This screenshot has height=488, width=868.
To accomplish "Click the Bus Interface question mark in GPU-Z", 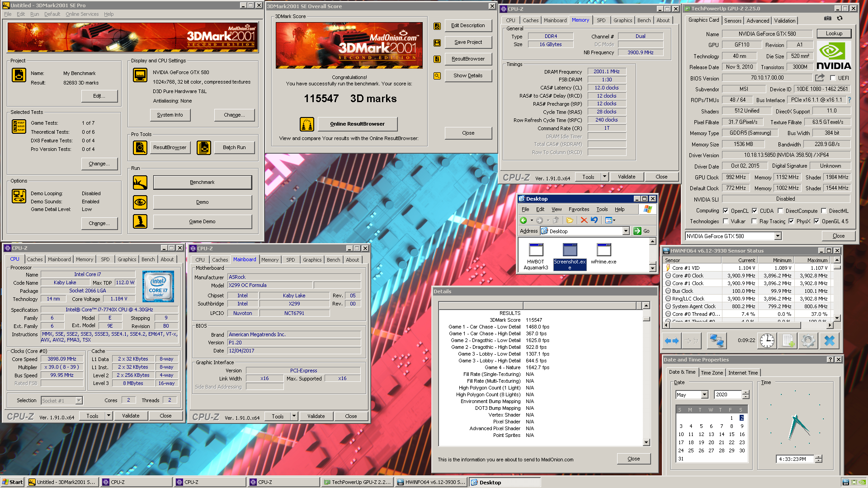I will (849, 100).
